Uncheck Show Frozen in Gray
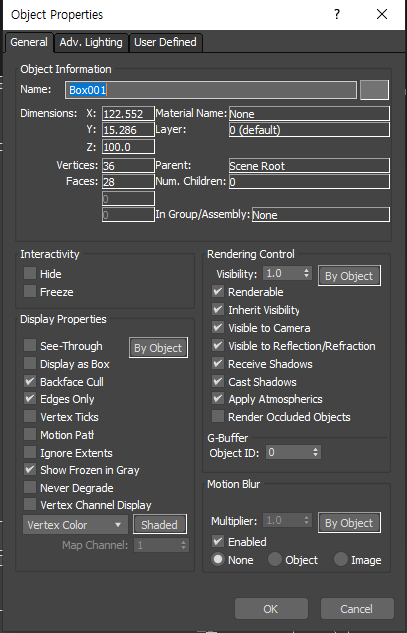The image size is (407, 633). tap(30, 470)
